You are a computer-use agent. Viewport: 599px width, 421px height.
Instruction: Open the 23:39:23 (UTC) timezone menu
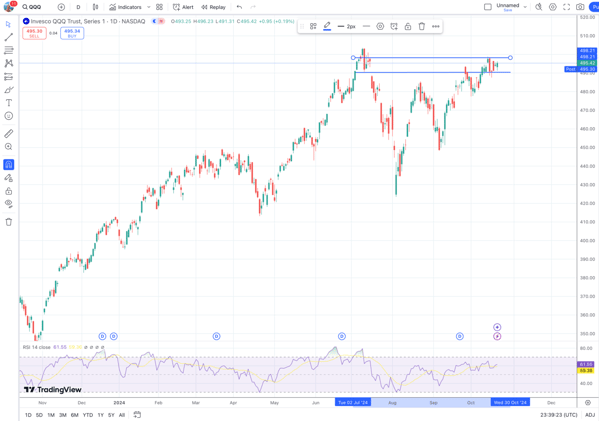tap(559, 415)
